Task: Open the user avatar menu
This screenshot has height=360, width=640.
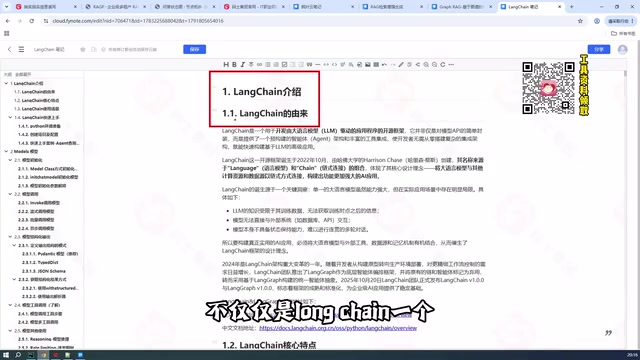Action: coord(622,49)
